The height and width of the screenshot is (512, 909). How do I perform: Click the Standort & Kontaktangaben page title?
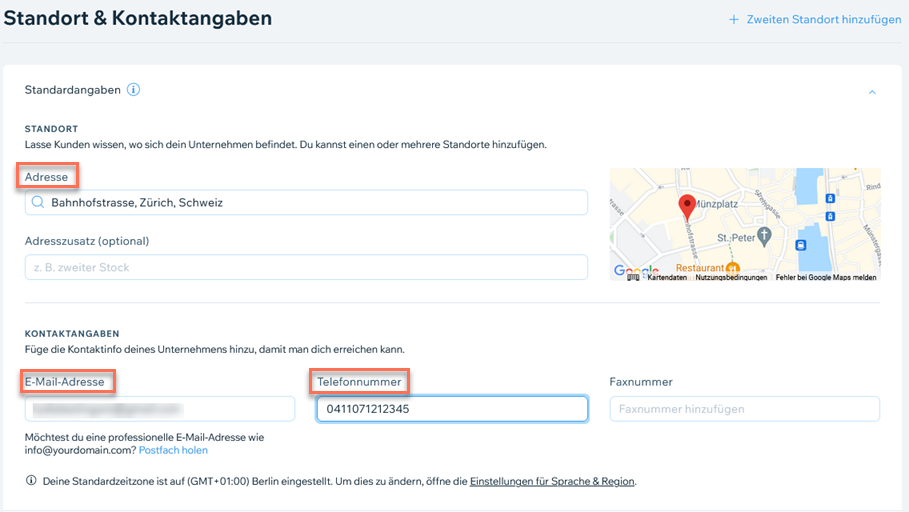tap(138, 18)
